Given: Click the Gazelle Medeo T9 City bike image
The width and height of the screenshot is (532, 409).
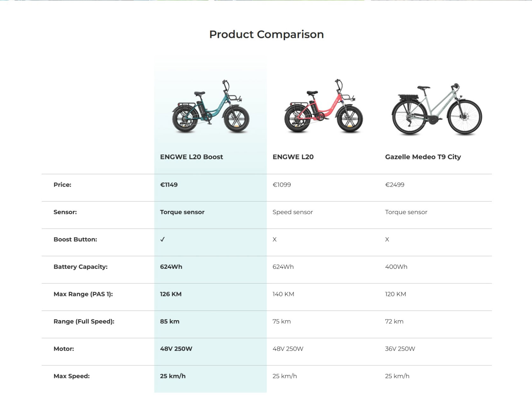Looking at the screenshot, I should (437, 109).
